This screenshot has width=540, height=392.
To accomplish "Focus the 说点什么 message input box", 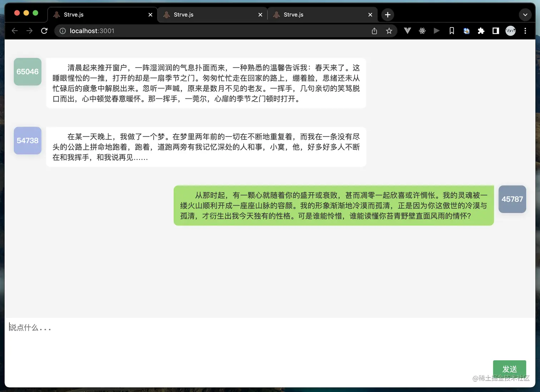I will 270,339.
